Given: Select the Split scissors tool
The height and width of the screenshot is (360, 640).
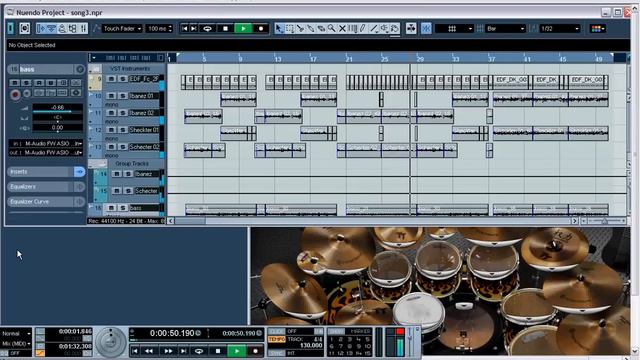Looking at the screenshot, I should click(x=300, y=29).
